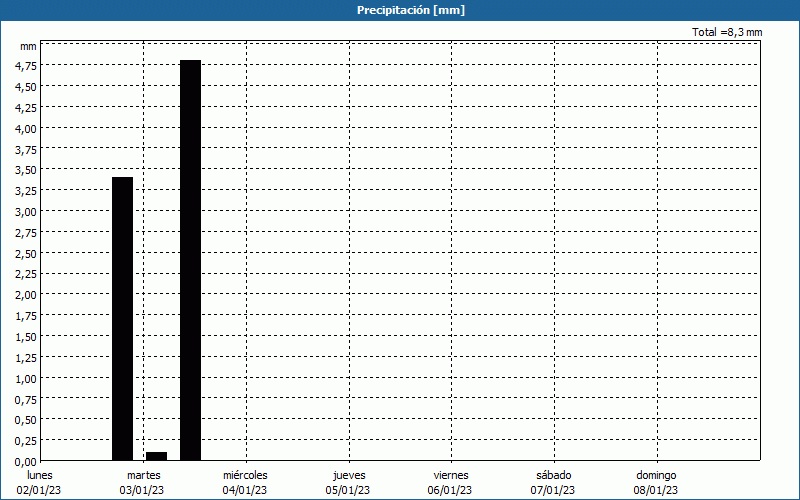Image resolution: width=800 pixels, height=500 pixels.
Task: Select the 03/01/23 date label
Action: point(142,490)
